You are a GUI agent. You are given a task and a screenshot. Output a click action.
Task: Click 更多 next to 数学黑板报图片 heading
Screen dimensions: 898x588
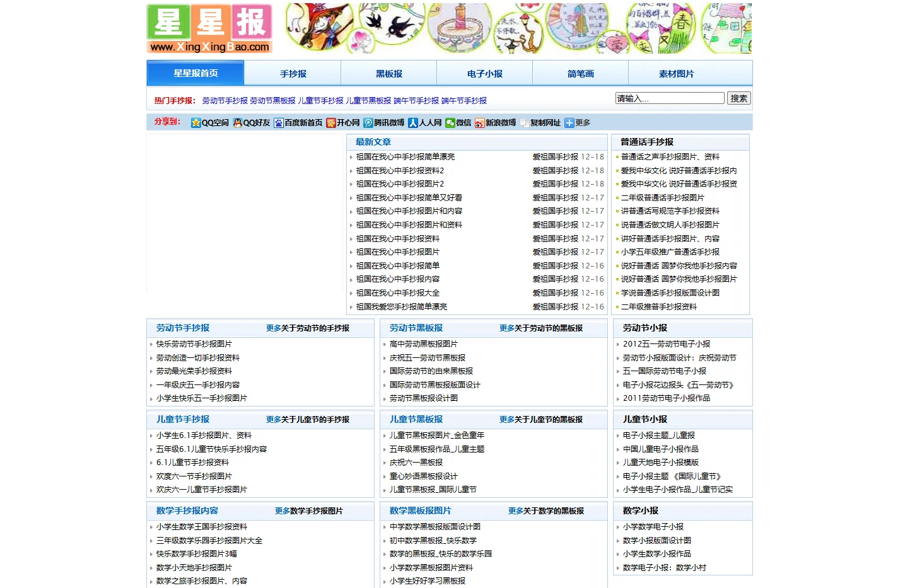coord(516,511)
